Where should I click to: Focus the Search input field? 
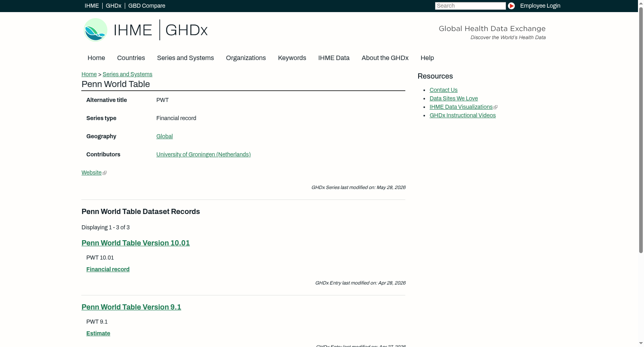click(470, 6)
